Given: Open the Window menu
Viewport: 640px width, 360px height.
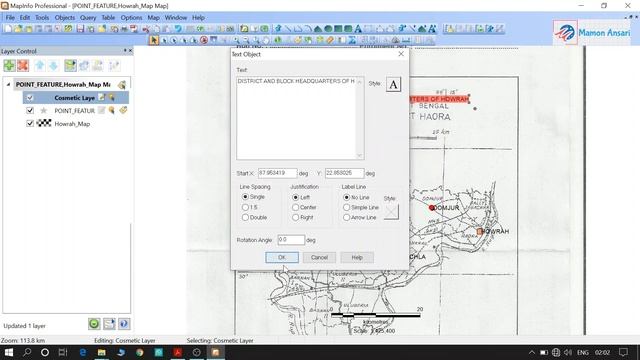Looking at the screenshot, I should click(176, 18).
